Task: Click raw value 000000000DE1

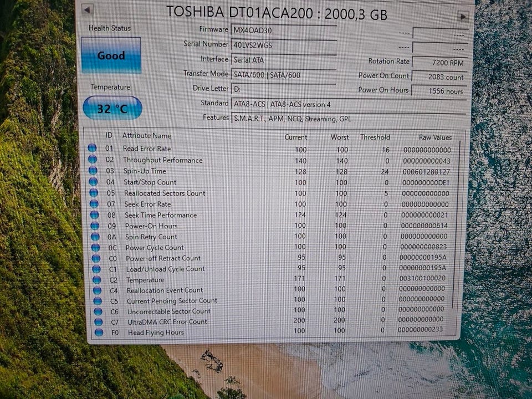Action: click(426, 183)
